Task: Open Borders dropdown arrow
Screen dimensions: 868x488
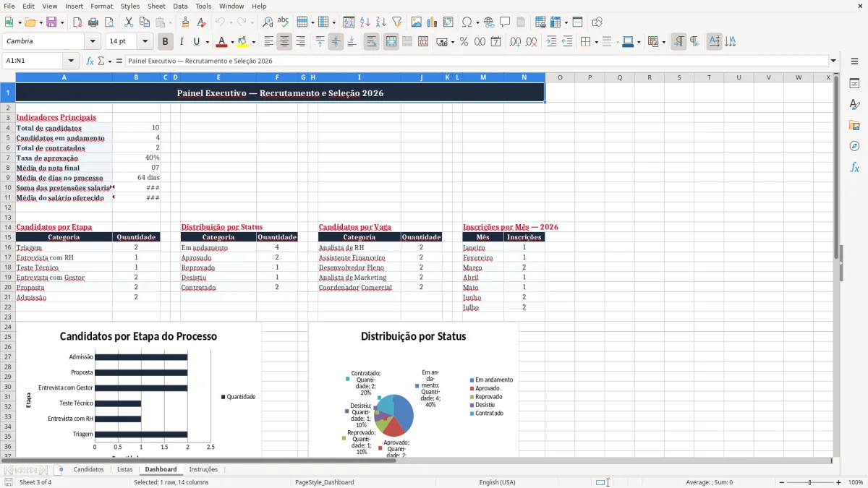Action: click(596, 42)
